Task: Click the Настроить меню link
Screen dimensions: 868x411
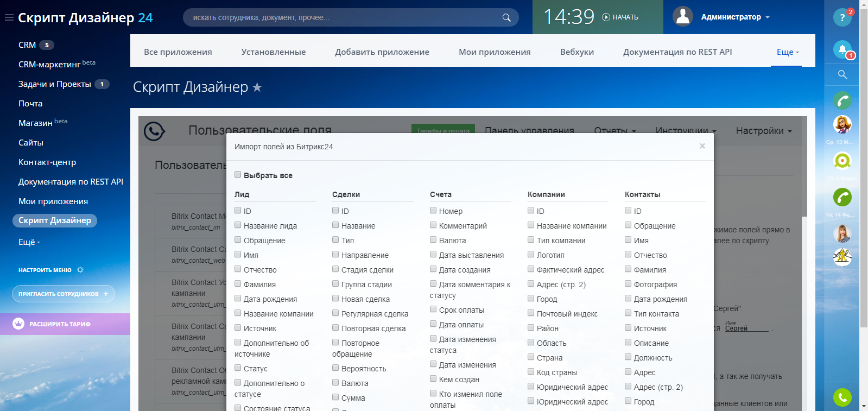Action: tap(45, 270)
